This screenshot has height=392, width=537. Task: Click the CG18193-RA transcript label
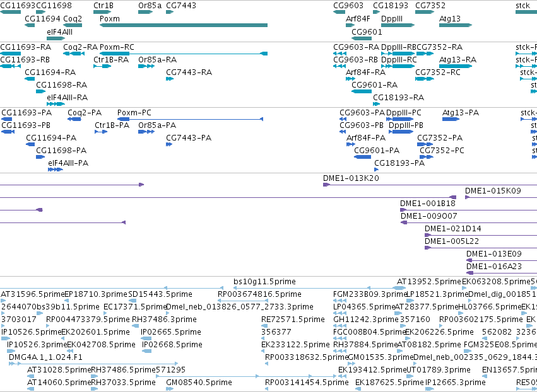point(398,98)
